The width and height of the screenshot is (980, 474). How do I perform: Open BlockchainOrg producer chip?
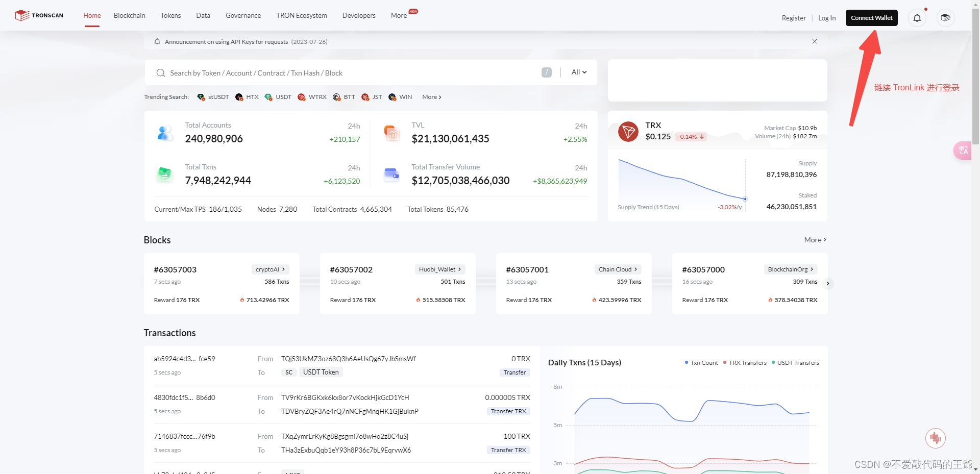click(791, 269)
